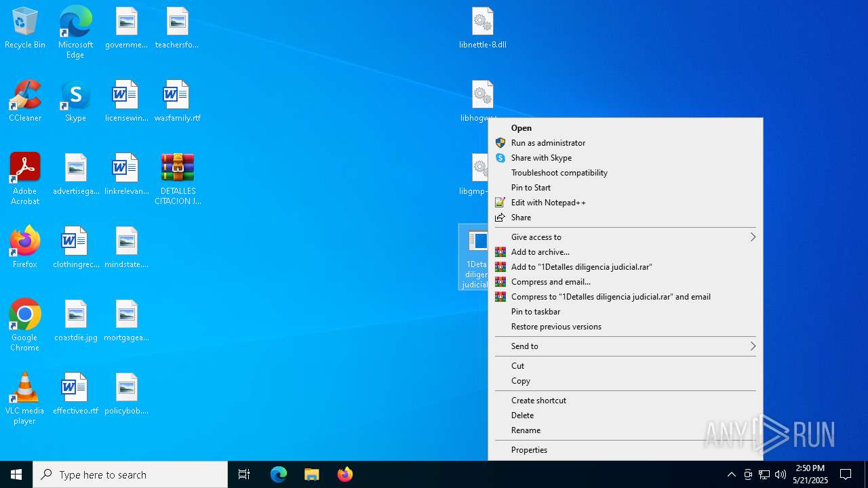Choose Pin to taskbar
868x488 pixels.
point(625,312)
